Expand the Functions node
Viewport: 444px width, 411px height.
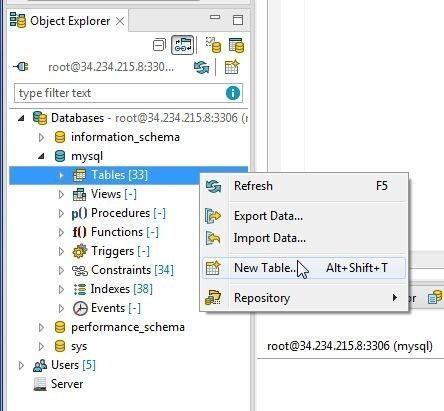coord(61,232)
